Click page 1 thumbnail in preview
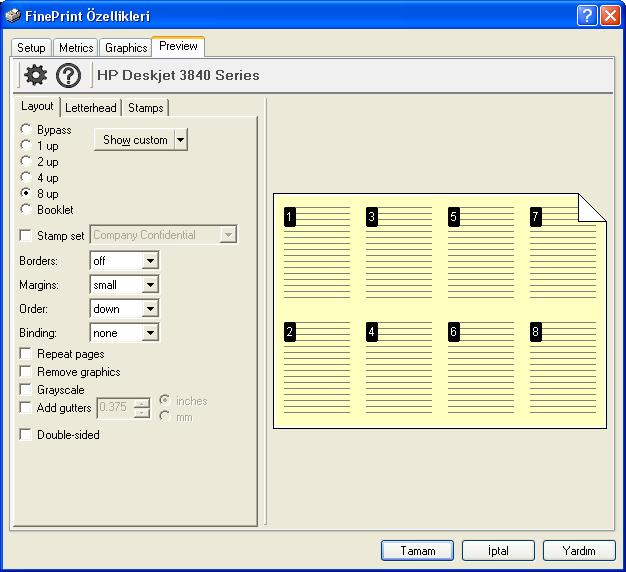 (x=317, y=252)
